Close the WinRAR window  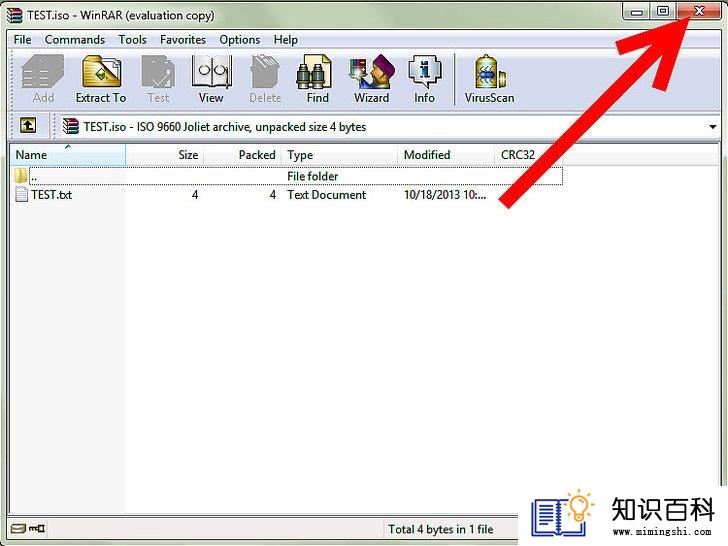699,11
